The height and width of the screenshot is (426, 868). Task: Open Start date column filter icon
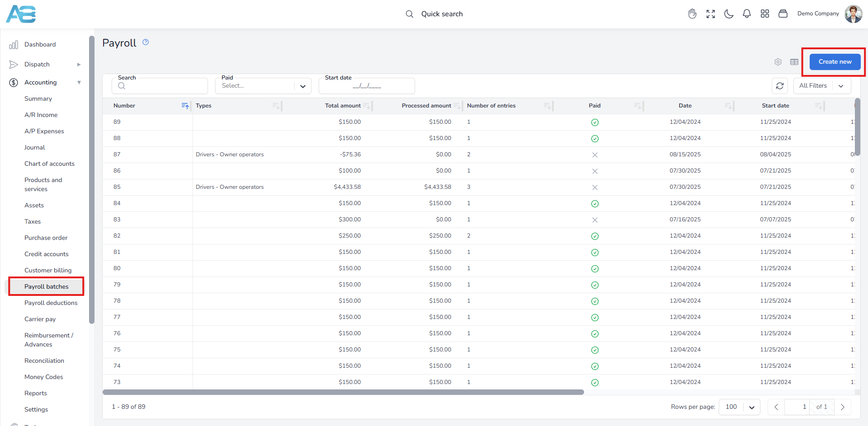(818, 106)
